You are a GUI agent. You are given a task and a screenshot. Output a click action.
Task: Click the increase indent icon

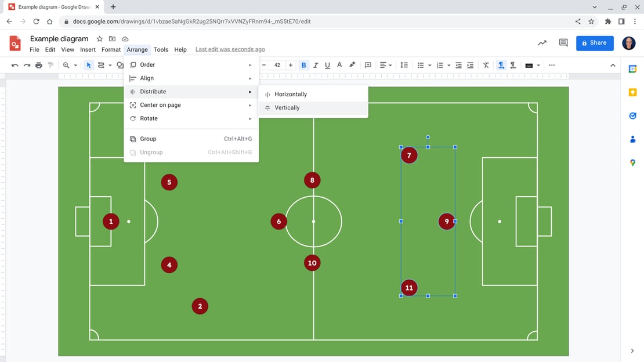click(471, 66)
